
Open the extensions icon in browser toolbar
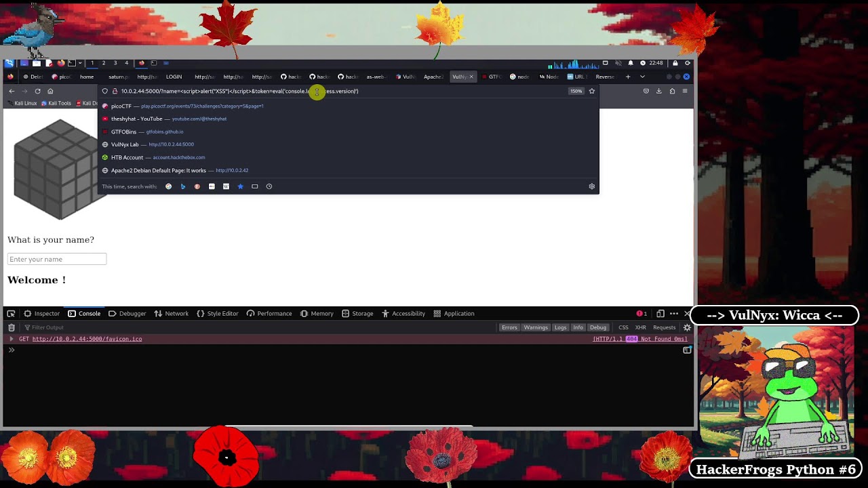(x=672, y=91)
